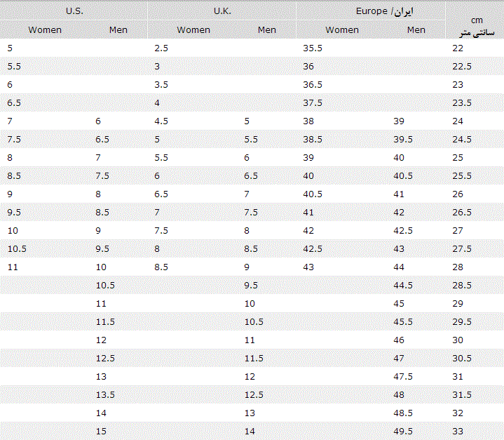Screen dimensions: 504x440
Task: Click the 49.5 Europe men cell
Action: point(403,432)
